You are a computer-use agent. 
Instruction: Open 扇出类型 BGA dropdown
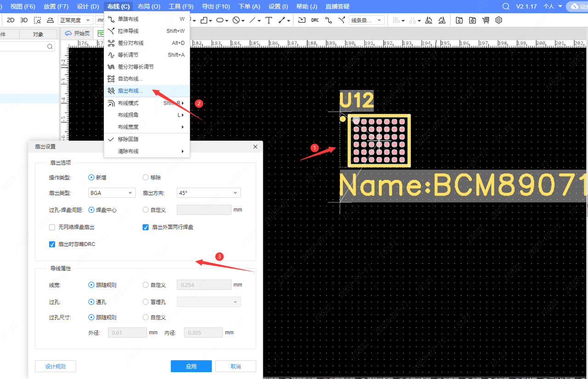pyautogui.click(x=112, y=193)
